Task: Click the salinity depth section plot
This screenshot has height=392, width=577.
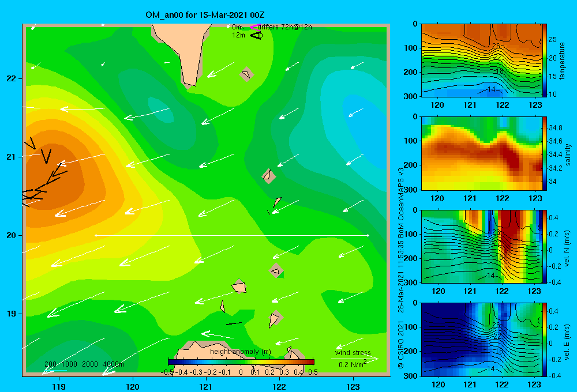Action: pos(482,153)
